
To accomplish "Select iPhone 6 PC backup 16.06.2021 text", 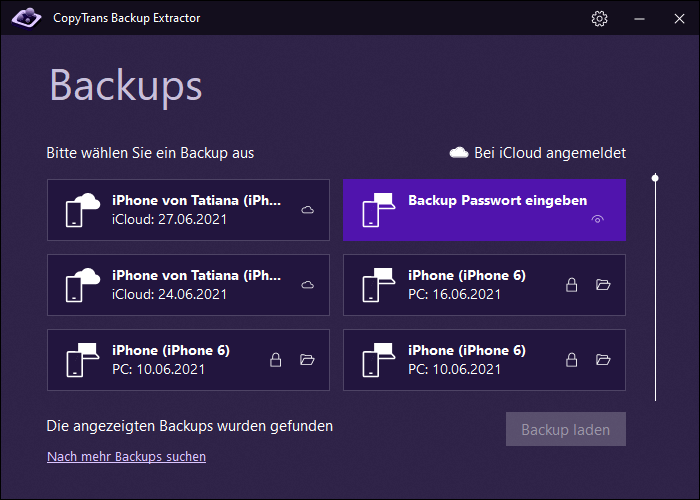I will point(467,285).
